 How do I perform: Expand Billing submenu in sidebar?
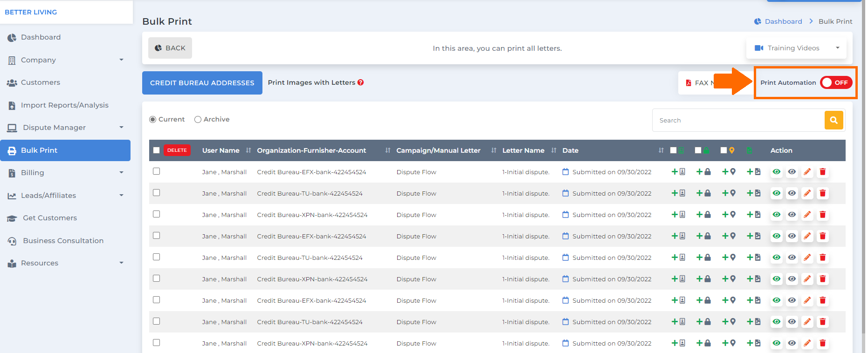coord(65,173)
